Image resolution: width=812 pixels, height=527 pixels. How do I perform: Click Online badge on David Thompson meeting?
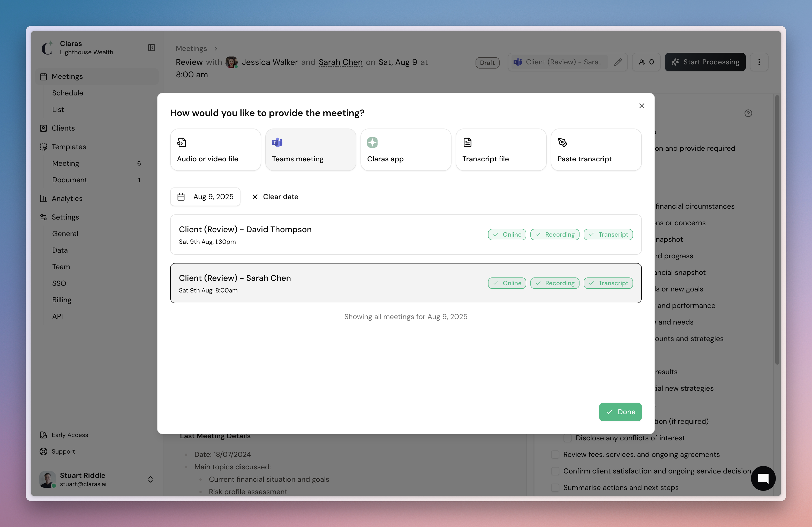pos(507,235)
